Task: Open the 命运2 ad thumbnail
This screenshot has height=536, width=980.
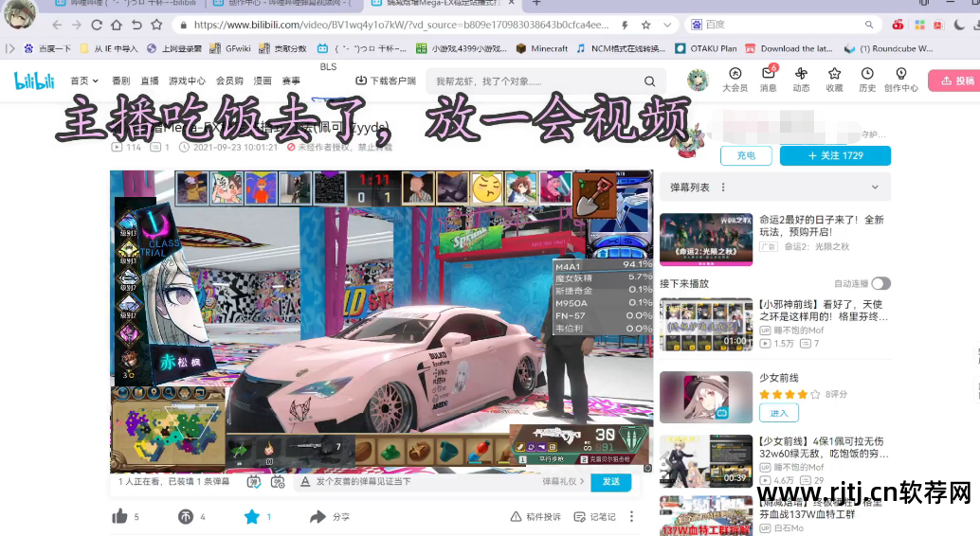Action: (706, 240)
